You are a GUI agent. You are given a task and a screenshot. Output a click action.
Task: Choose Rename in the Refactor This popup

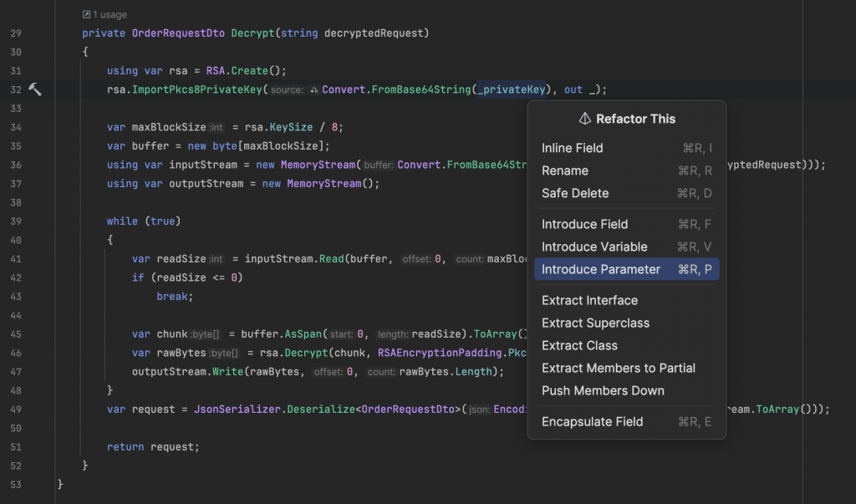coord(565,171)
